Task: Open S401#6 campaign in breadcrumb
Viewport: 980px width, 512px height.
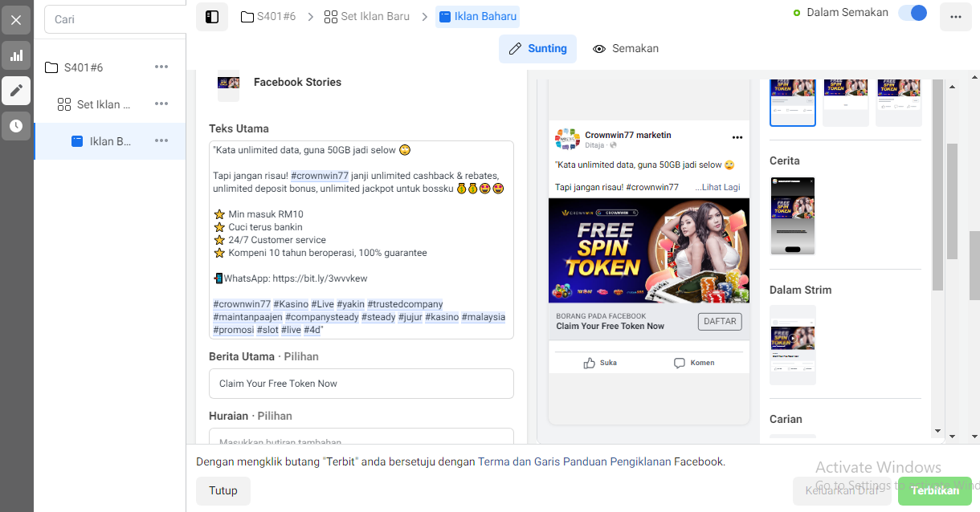Action: point(268,16)
